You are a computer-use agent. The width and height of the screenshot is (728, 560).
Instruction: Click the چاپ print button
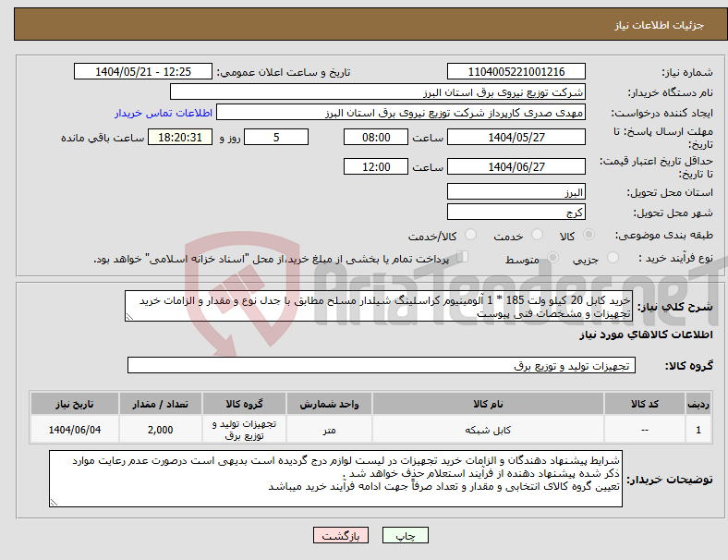point(406,535)
